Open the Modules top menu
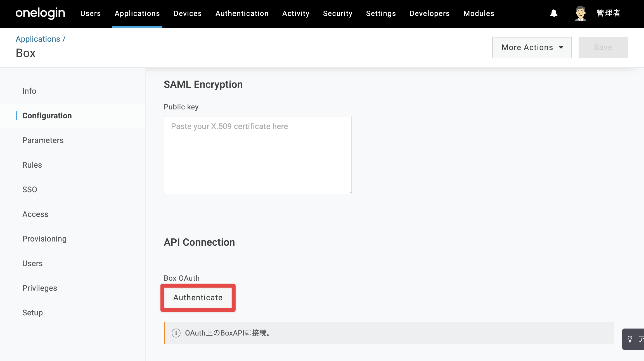 [479, 13]
